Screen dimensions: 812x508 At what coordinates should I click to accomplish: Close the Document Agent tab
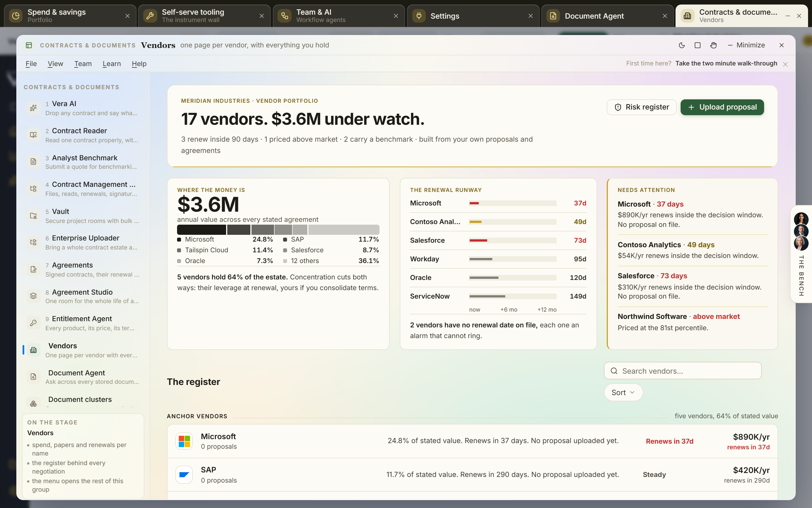pos(665,16)
